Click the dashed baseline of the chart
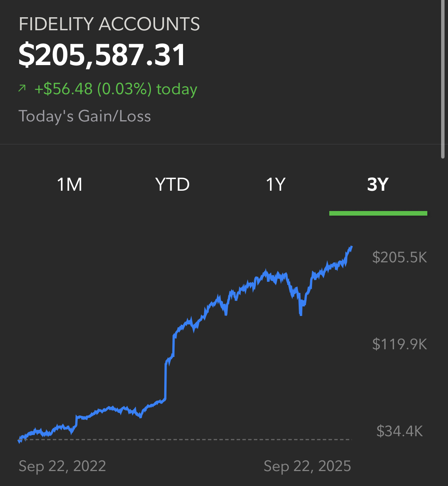The height and width of the screenshot is (486, 448). tap(185, 439)
